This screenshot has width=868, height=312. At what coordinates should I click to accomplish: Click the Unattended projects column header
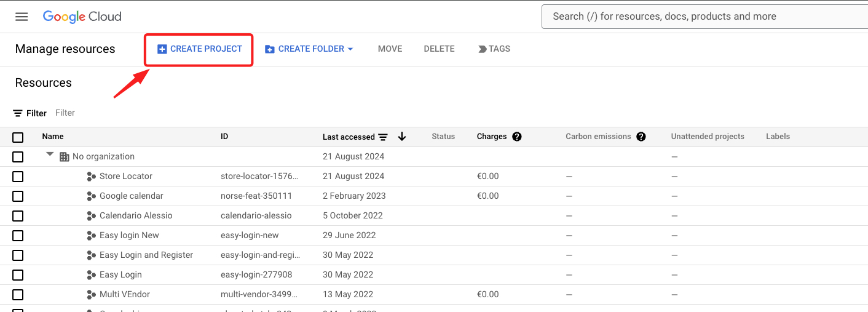[x=708, y=137]
